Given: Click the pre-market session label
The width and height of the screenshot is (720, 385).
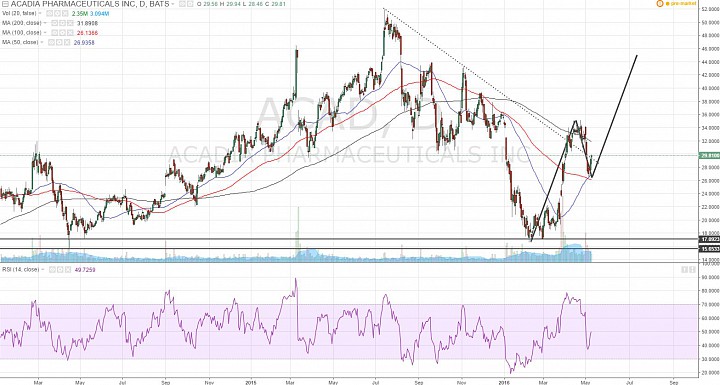Looking at the screenshot, I should click(683, 4).
